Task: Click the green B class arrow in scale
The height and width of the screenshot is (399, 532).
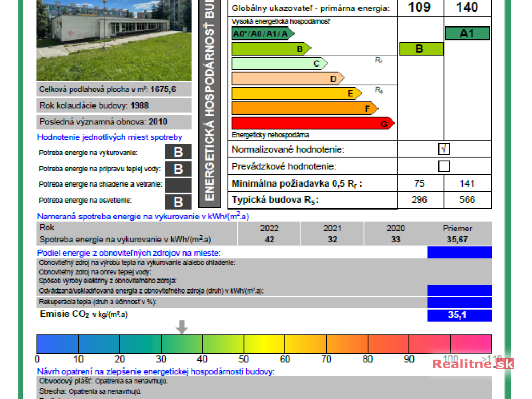Action: [x=271, y=49]
